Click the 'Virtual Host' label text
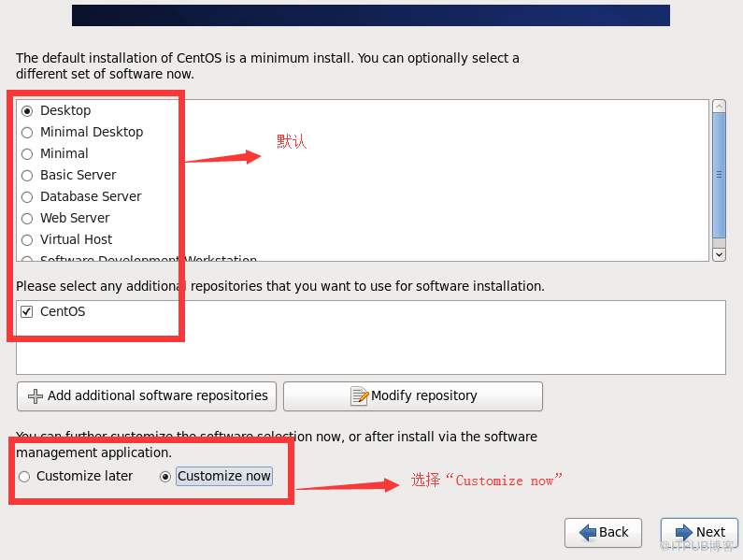Viewport: 743px width, 560px height. click(x=77, y=239)
